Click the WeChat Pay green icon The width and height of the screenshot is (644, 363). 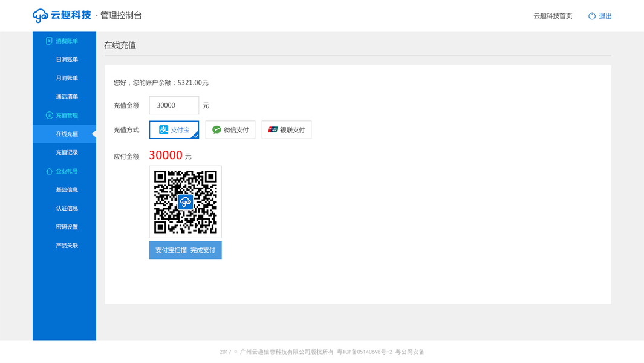216,130
